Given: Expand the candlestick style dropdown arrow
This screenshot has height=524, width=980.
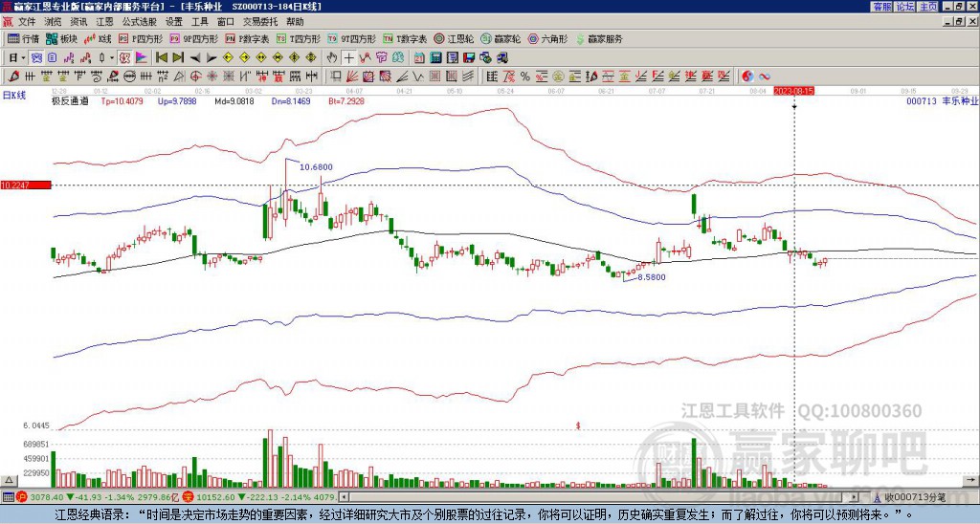Looking at the screenshot, I should click(112, 57).
